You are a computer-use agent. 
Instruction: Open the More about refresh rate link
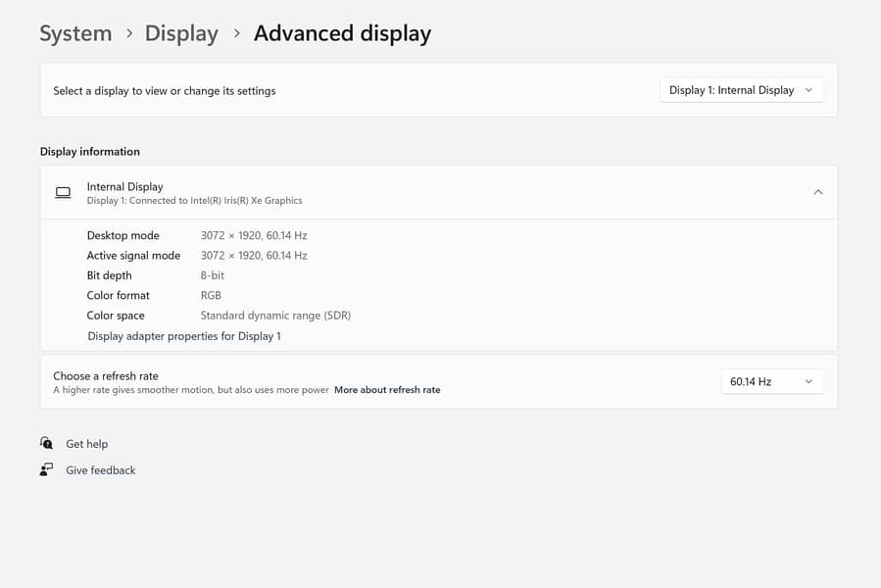click(x=387, y=390)
